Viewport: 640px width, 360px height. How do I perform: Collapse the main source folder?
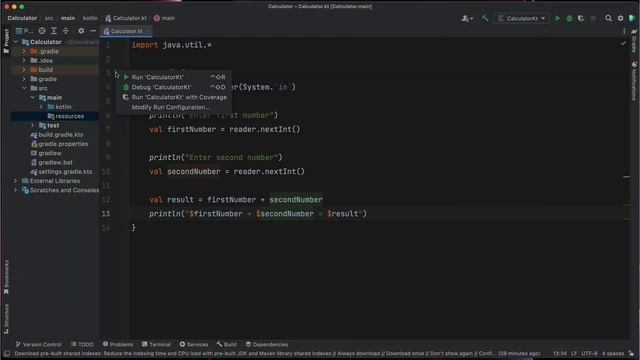point(33,98)
